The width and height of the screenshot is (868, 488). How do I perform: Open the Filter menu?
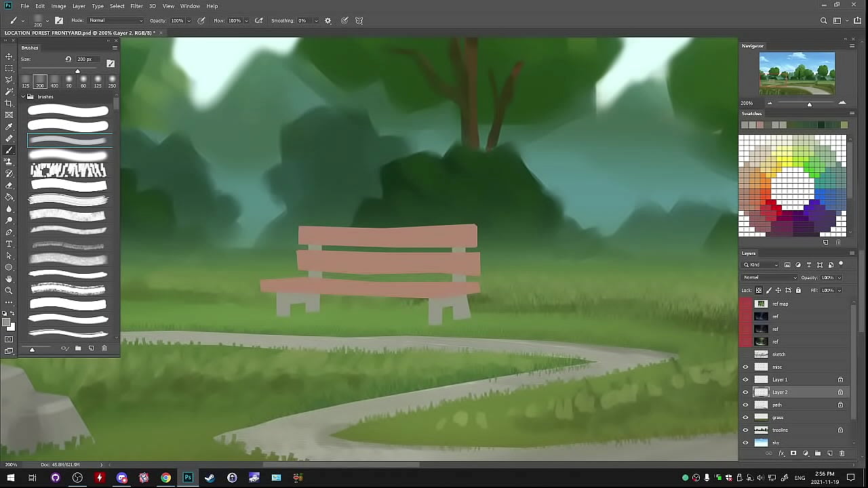(x=136, y=6)
